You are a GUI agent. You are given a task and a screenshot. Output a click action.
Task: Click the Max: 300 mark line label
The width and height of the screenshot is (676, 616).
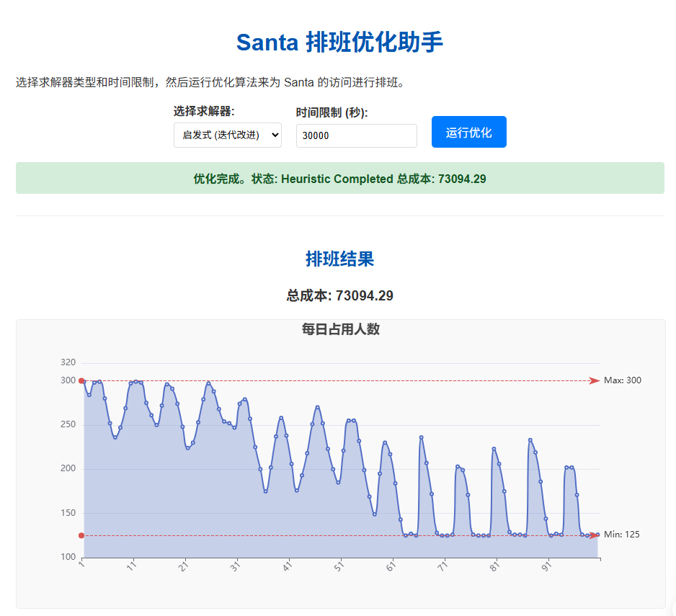623,380
